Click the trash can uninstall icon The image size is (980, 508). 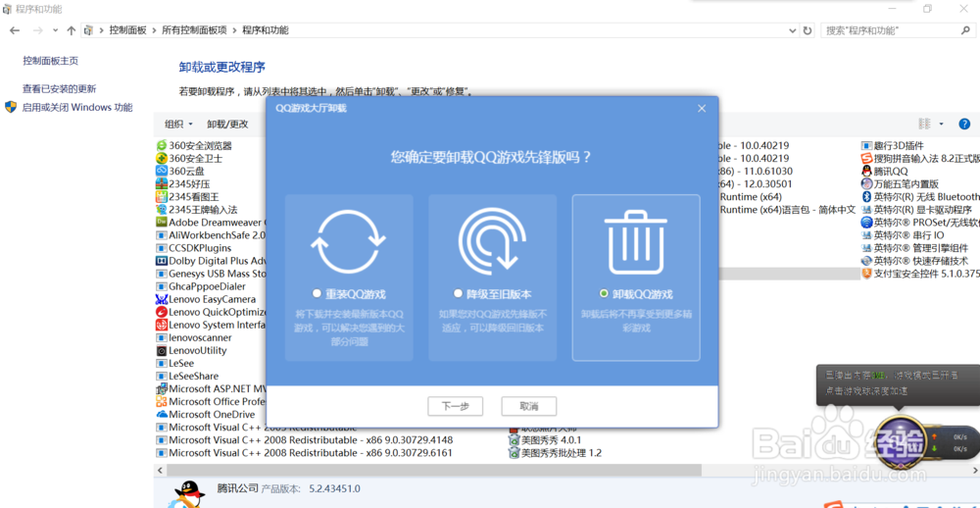pos(636,243)
